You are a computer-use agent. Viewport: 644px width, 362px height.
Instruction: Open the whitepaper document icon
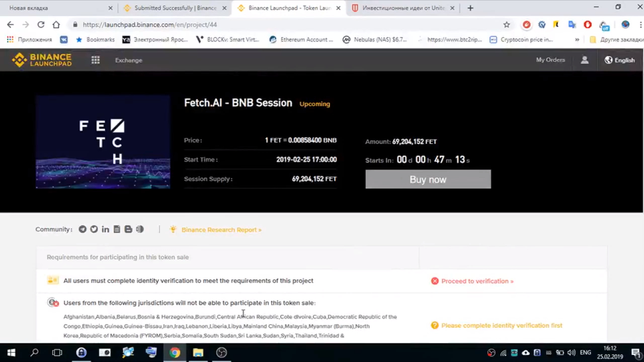click(117, 229)
